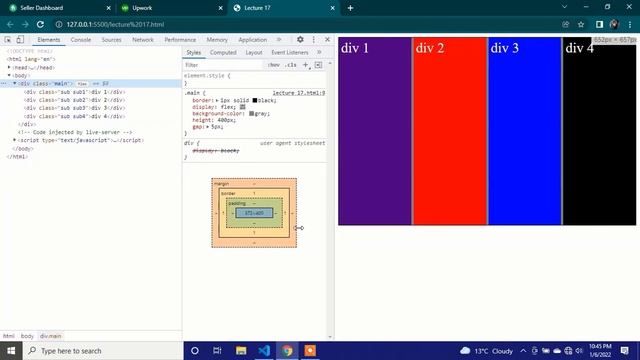Select the Event Listeners sidebar tab

tap(289, 52)
